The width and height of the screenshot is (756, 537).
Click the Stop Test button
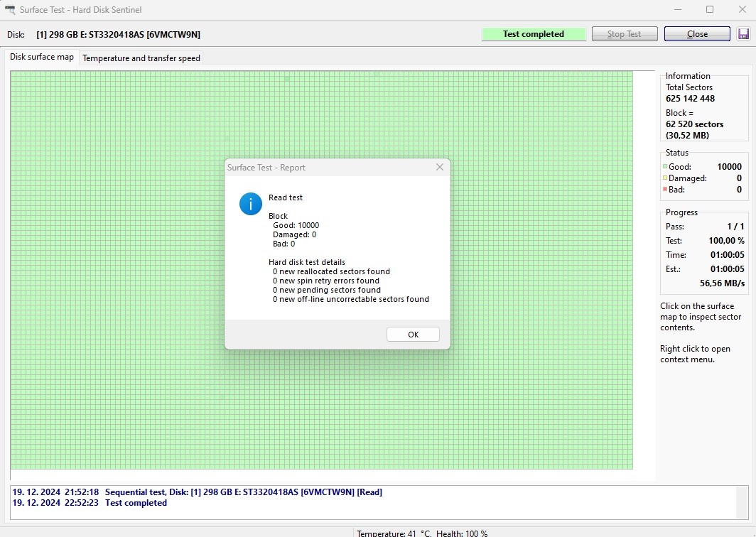coord(624,34)
